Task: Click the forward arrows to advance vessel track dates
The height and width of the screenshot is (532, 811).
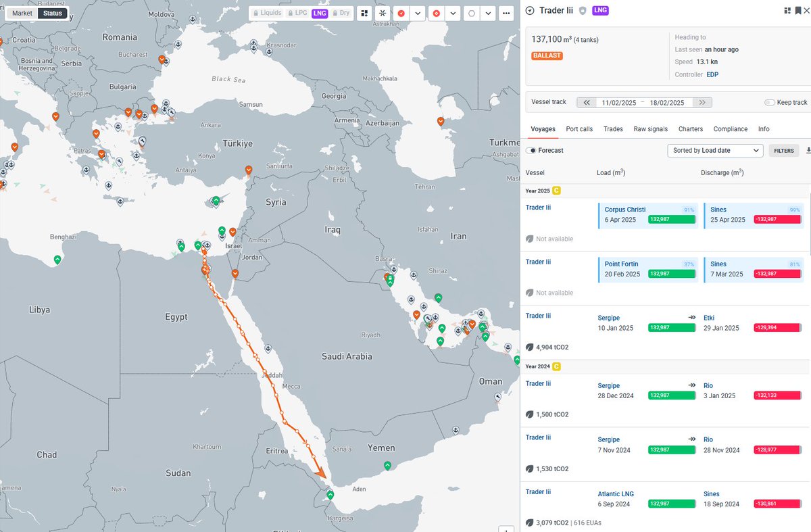Action: click(x=702, y=101)
